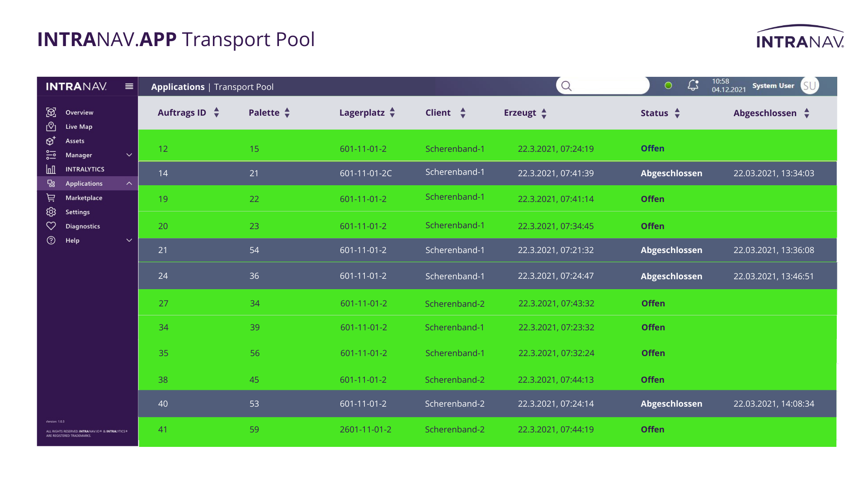Viewport: 868px width, 488px height.
Task: Sort by Lagerplatz column arrows
Action: tap(392, 113)
